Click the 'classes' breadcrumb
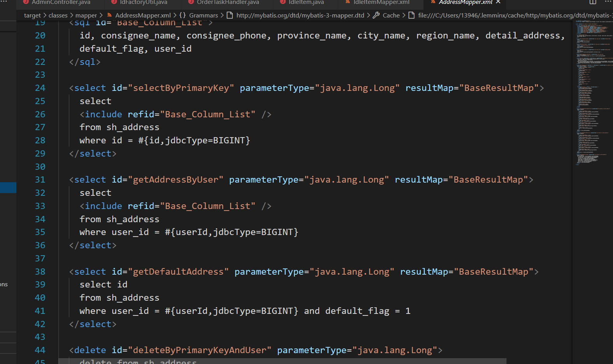 coord(58,16)
